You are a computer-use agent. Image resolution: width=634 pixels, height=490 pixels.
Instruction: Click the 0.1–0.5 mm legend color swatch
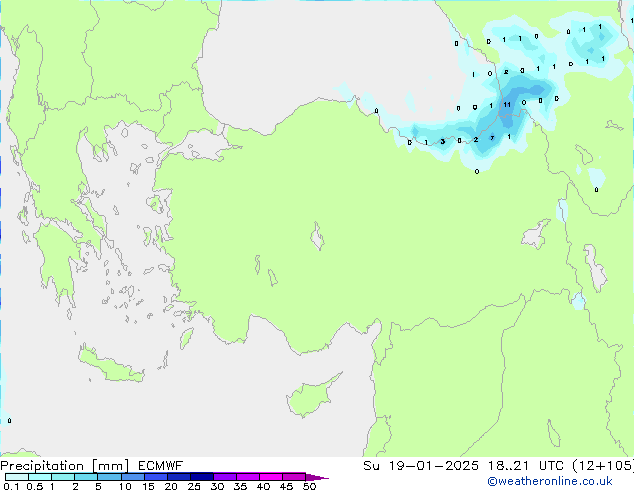pos(17,477)
